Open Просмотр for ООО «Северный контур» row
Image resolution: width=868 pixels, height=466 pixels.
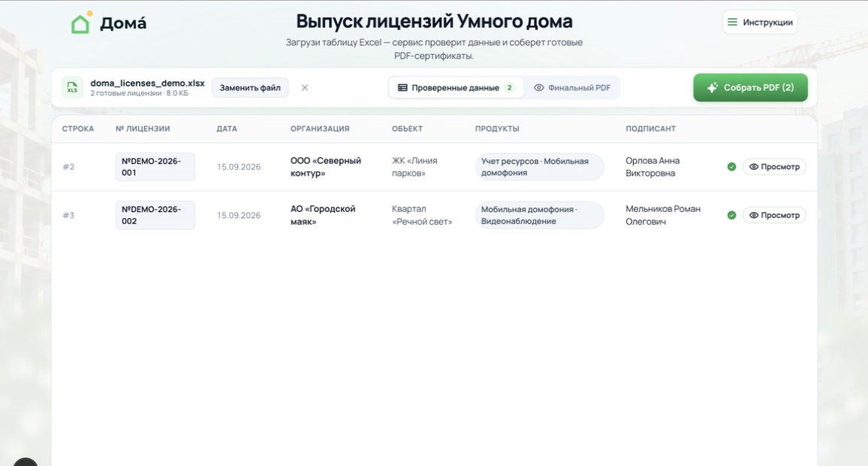click(774, 167)
